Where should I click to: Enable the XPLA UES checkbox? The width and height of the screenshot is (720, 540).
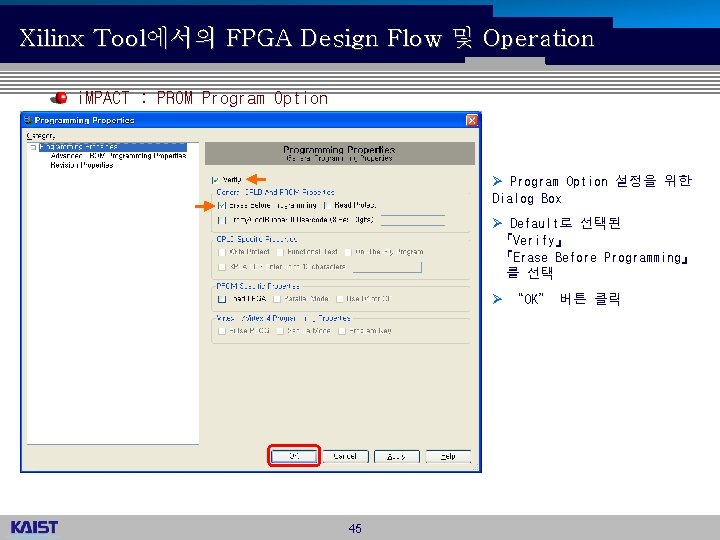pos(222,267)
